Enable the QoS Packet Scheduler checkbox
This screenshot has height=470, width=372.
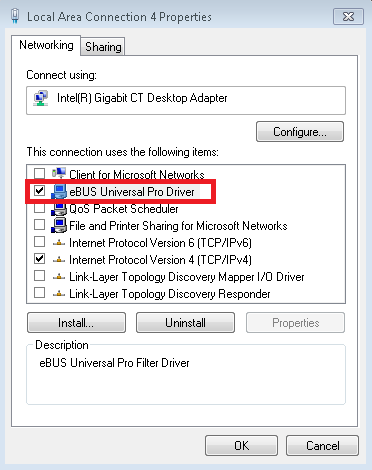[x=39, y=208]
